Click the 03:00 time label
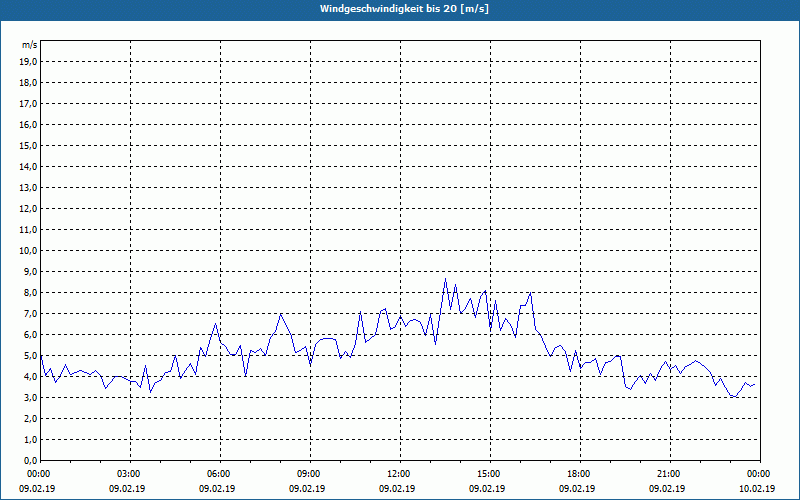 tap(131, 474)
